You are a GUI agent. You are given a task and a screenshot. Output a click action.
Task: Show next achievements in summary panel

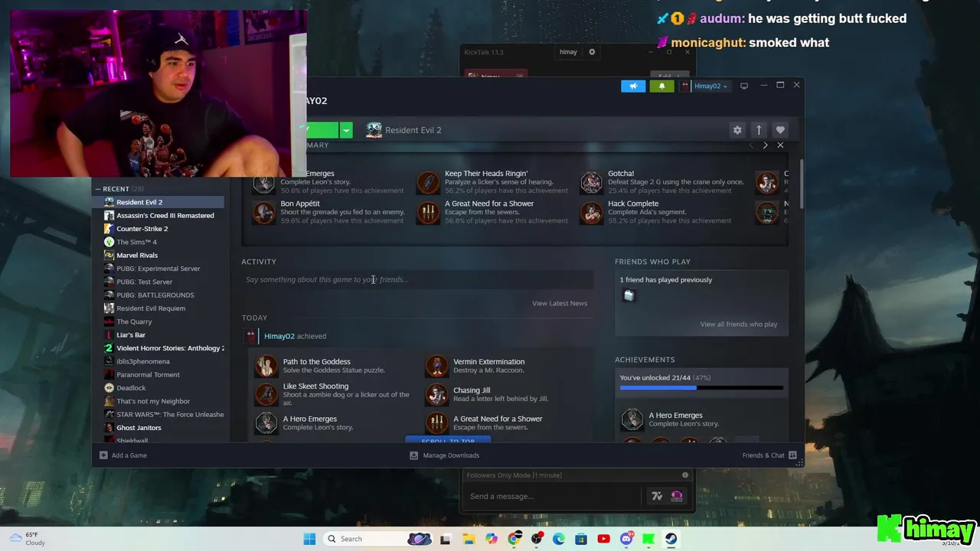[765, 145]
